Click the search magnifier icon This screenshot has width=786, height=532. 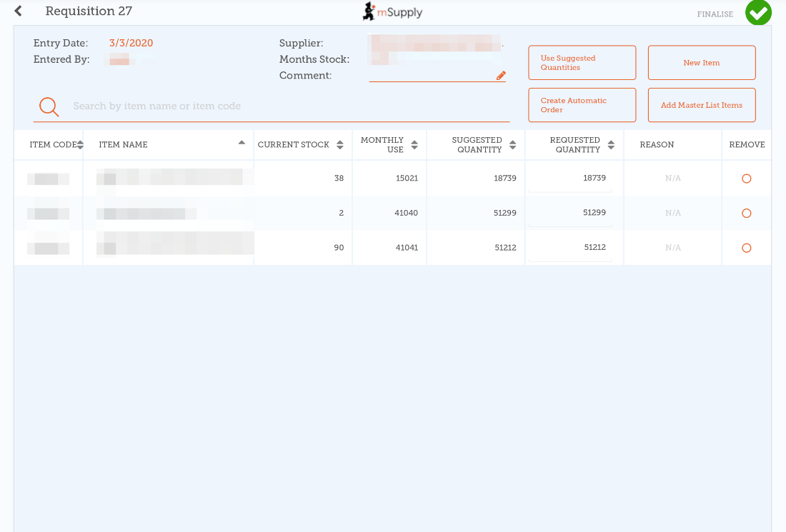click(49, 107)
